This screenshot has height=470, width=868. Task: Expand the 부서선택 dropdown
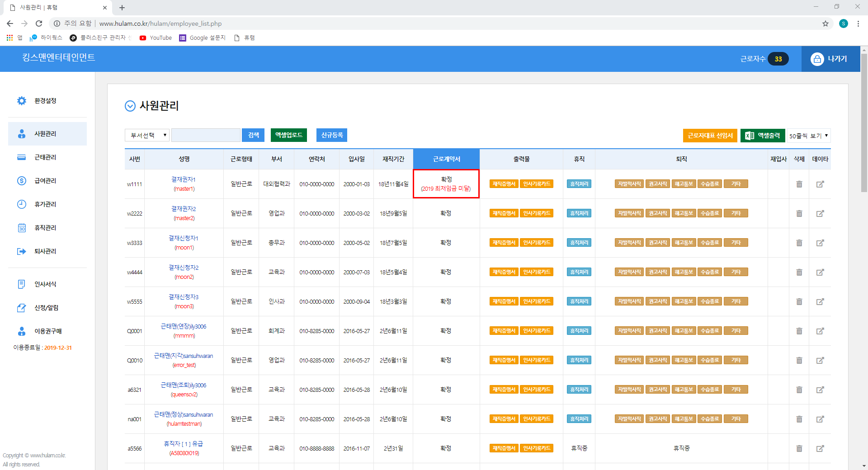click(147, 135)
